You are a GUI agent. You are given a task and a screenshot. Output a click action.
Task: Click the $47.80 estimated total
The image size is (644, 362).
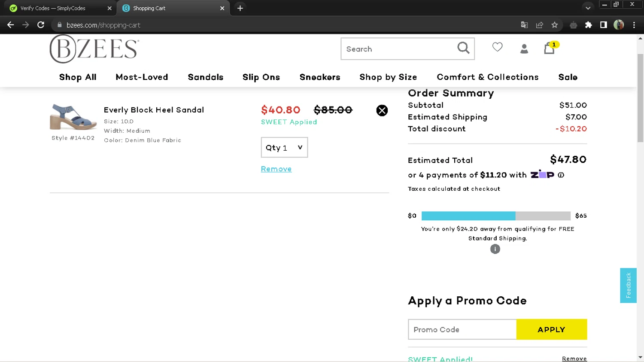click(568, 159)
